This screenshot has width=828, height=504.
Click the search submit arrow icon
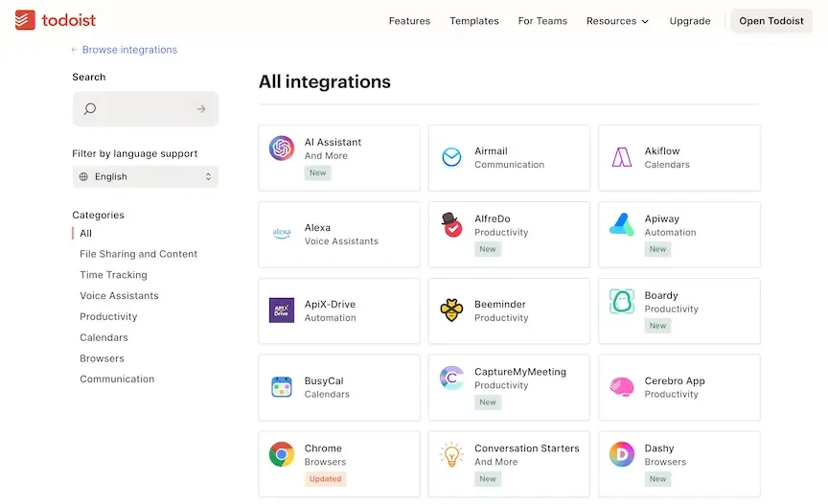pyautogui.click(x=201, y=108)
